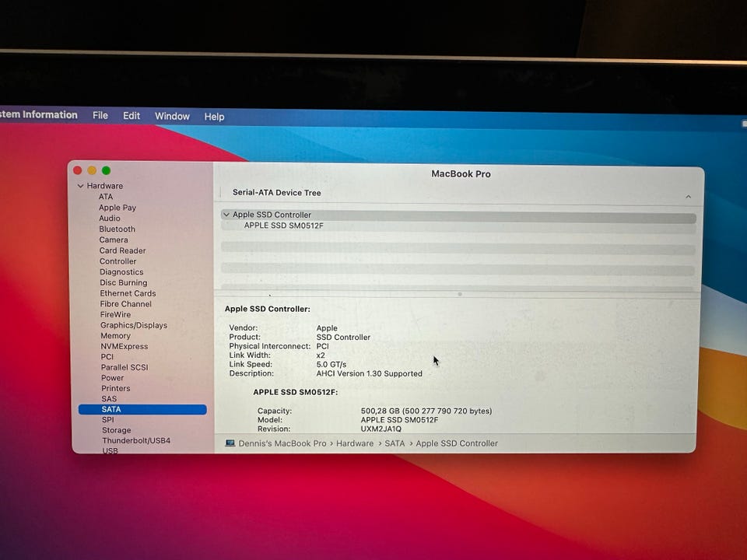Click the pane splitter handle dot
This screenshot has height=560, width=747.
click(460, 294)
